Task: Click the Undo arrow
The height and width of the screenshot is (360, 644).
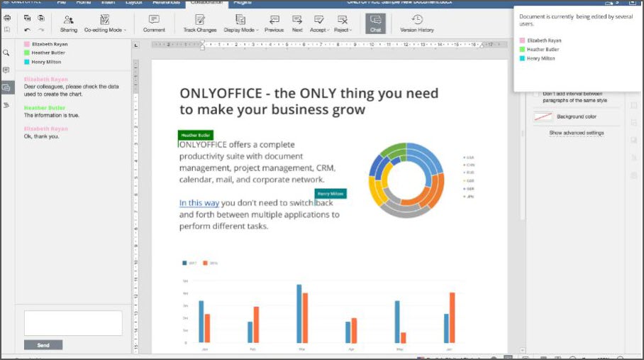Action: 27,30
